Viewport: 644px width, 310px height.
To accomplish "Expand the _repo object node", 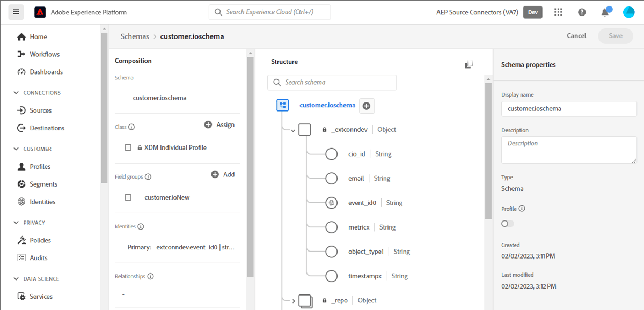I will tap(292, 300).
